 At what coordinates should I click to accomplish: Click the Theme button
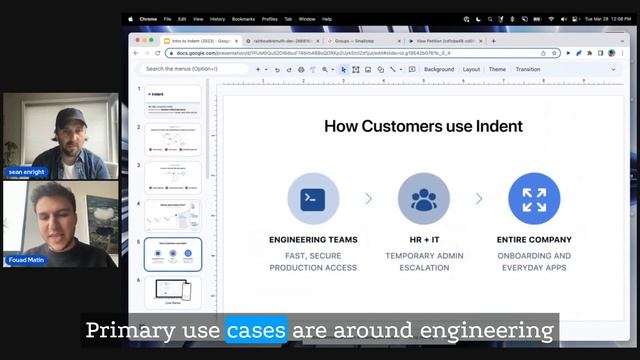(497, 69)
